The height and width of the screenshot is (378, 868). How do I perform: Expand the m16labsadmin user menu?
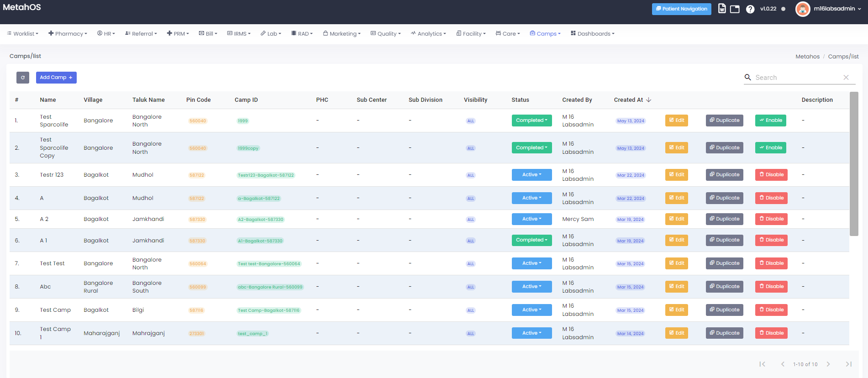[837, 9]
